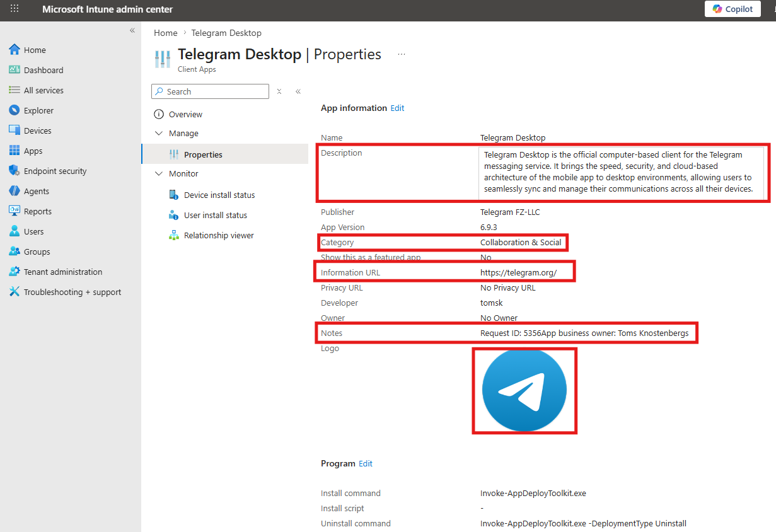776x532 pixels.
Task: Open Relationship viewer
Action: coord(219,235)
